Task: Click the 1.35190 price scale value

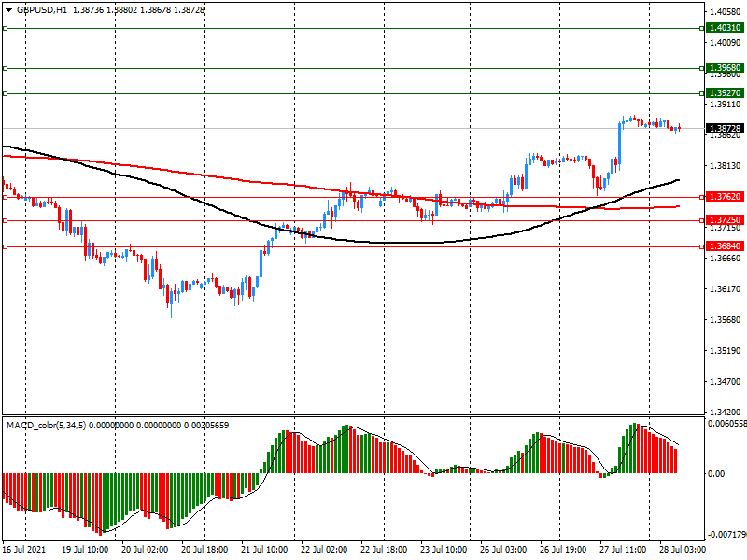Action: click(x=726, y=351)
